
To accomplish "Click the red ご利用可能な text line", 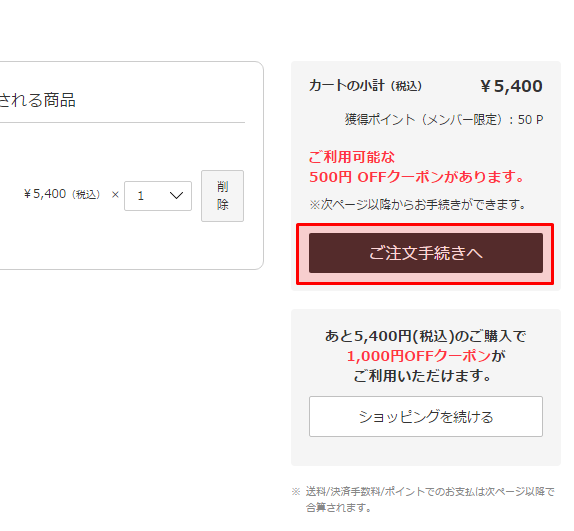I will 352,157.
